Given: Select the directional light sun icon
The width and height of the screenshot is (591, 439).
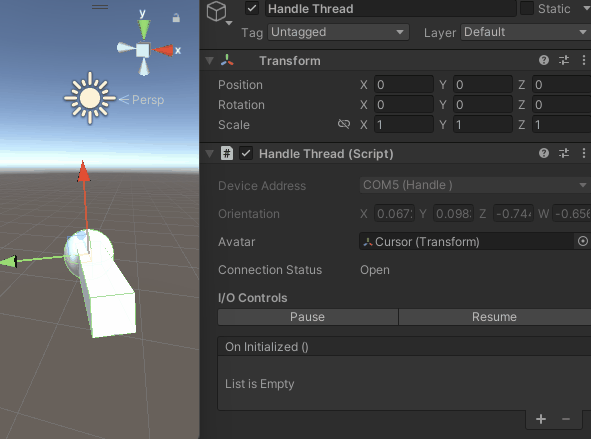Looking at the screenshot, I should click(90, 98).
